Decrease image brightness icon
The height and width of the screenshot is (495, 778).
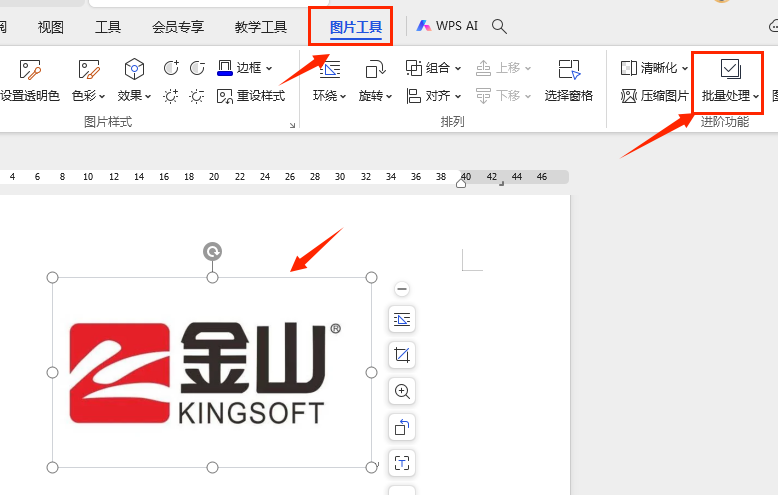click(197, 96)
